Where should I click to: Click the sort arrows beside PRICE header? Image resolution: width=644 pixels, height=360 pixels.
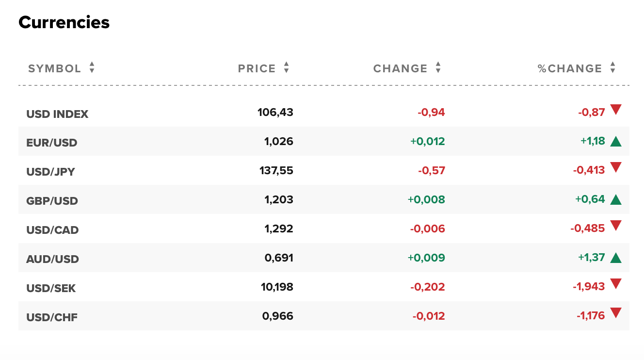coord(286,68)
